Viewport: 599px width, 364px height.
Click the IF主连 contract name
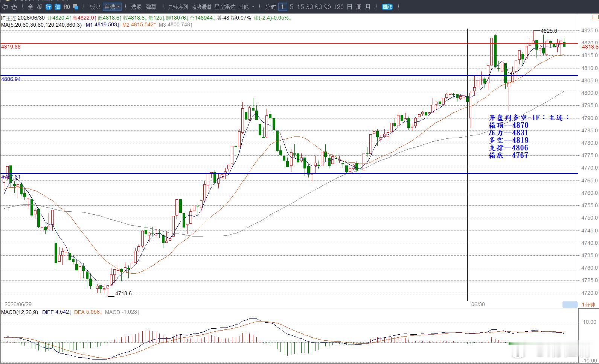click(x=9, y=18)
